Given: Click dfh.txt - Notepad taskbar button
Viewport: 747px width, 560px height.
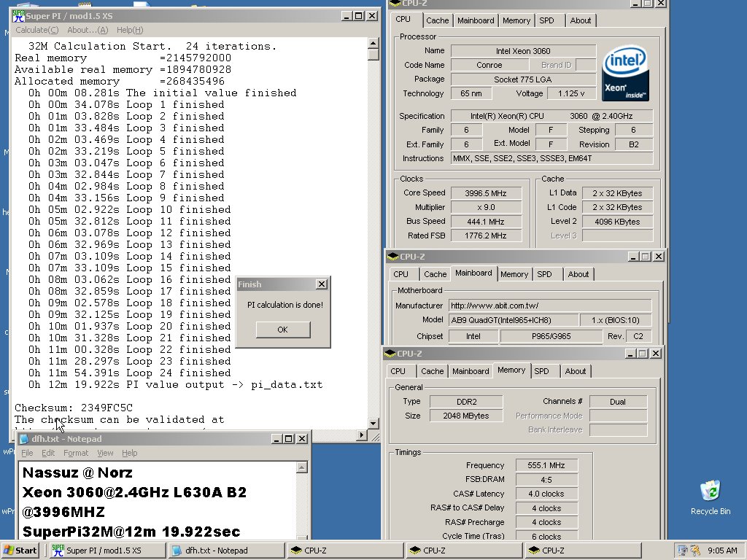Looking at the screenshot, I should click(x=226, y=551).
